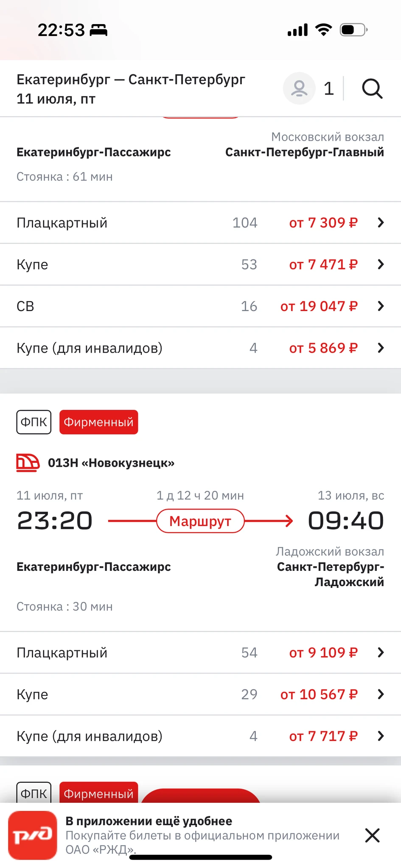Expand Купе from 7 471 ₽

click(x=200, y=264)
